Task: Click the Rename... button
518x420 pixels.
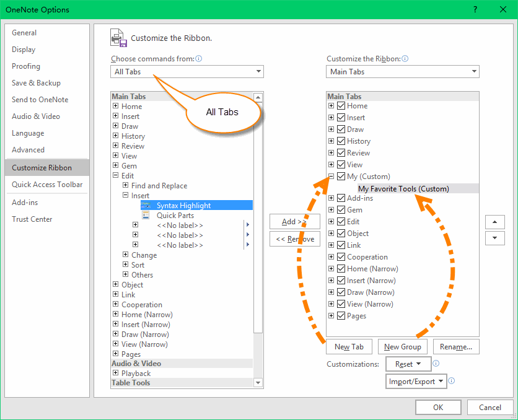Action: (456, 347)
